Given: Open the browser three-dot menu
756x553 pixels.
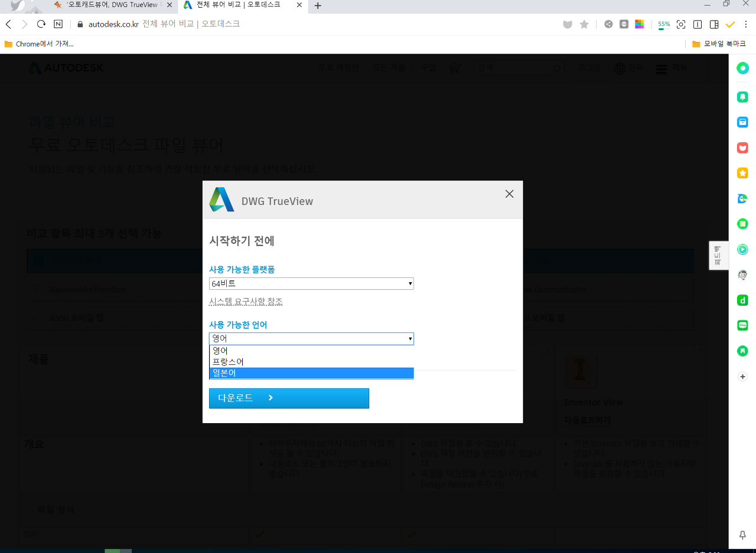Looking at the screenshot, I should [x=746, y=24].
